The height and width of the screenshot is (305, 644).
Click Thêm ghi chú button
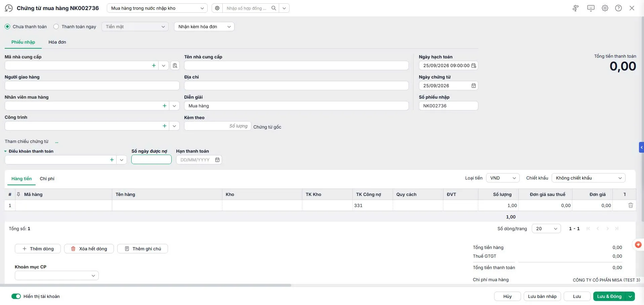click(x=142, y=249)
